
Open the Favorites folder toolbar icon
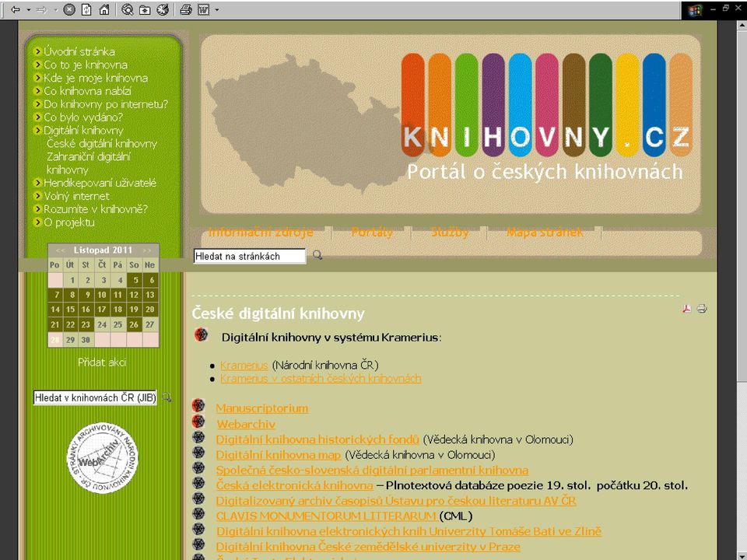145,9
